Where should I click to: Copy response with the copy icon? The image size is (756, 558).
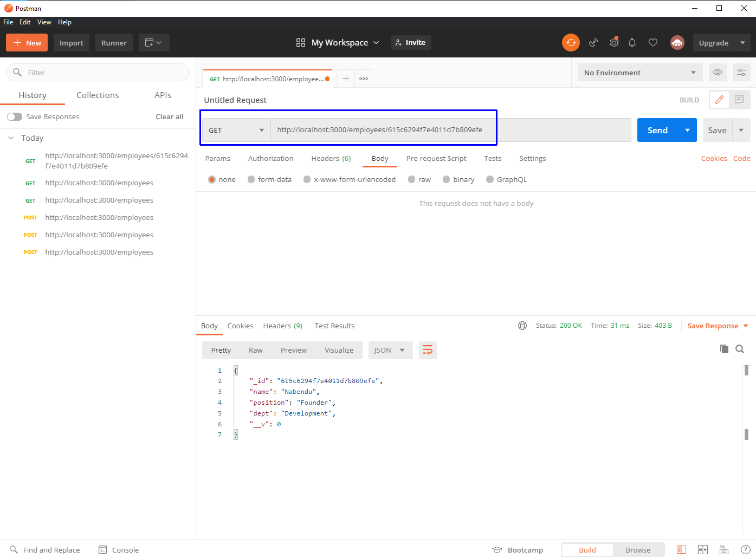(724, 349)
